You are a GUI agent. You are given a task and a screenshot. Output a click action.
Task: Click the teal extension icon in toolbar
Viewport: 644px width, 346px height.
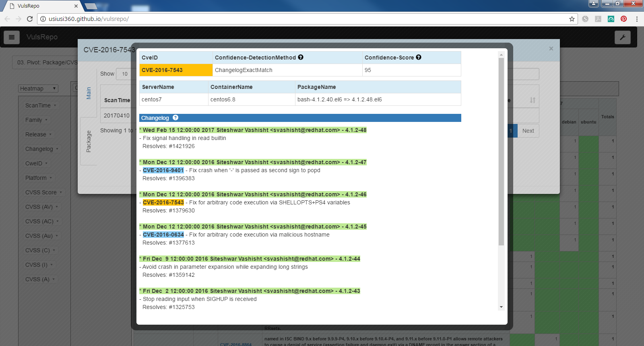(x=611, y=19)
